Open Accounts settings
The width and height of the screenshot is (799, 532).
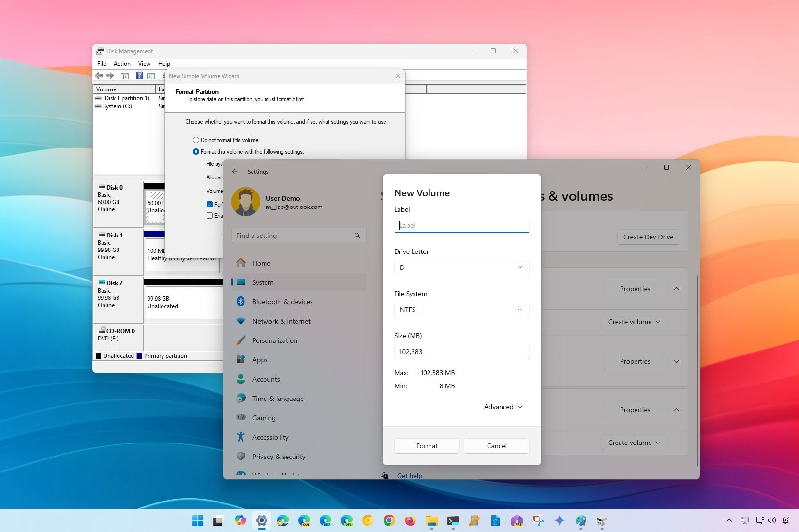266,379
